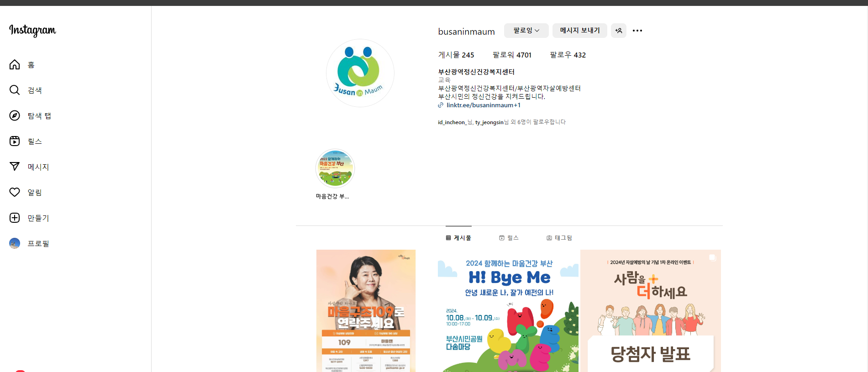Screen dimensions: 868x372
Task: Click the Create (만들기) plus icon
Action: pyautogui.click(x=15, y=218)
